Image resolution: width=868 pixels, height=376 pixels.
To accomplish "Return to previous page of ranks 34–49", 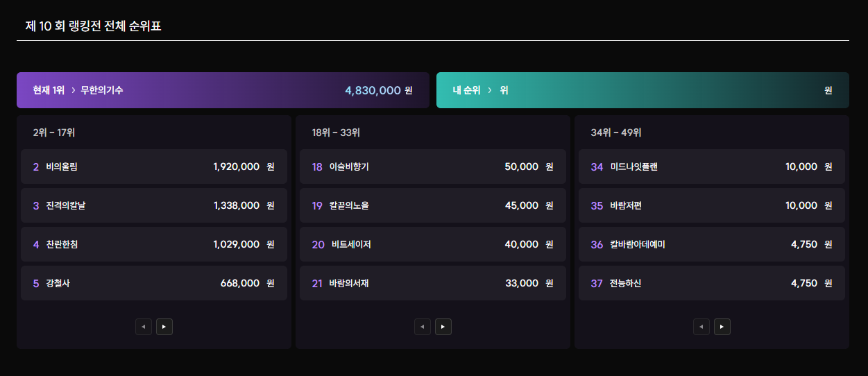I will 701,326.
